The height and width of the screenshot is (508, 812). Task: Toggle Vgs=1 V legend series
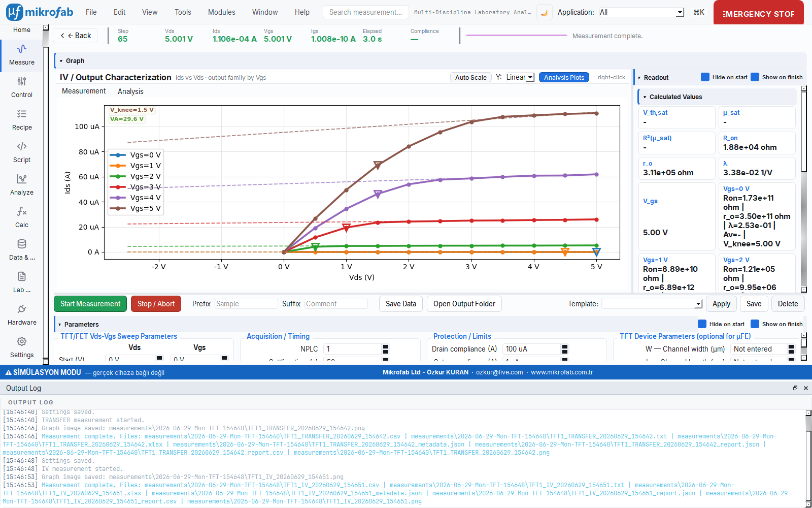click(x=136, y=166)
